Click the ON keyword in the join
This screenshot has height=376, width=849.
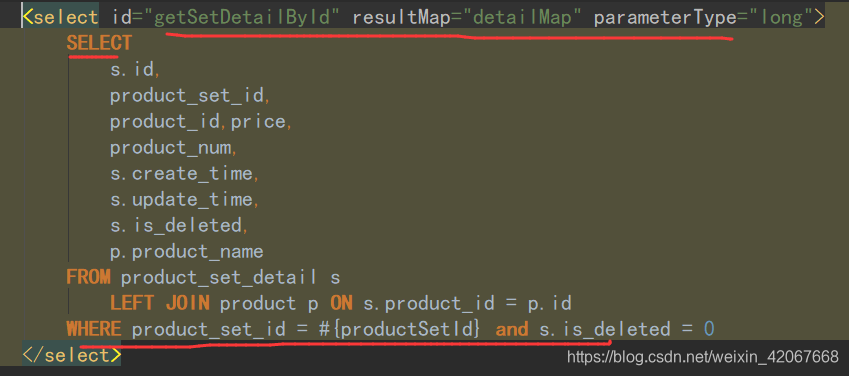click(x=341, y=303)
